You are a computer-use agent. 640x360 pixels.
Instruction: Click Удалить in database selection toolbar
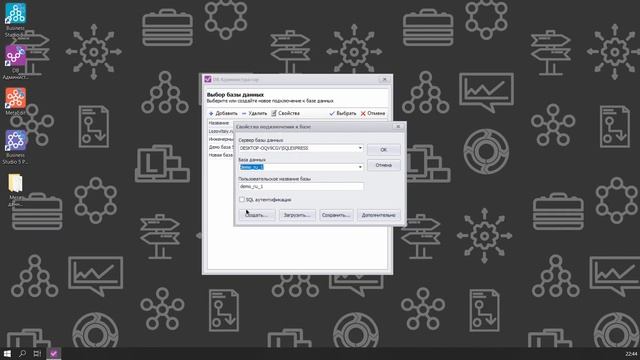[x=254, y=113]
